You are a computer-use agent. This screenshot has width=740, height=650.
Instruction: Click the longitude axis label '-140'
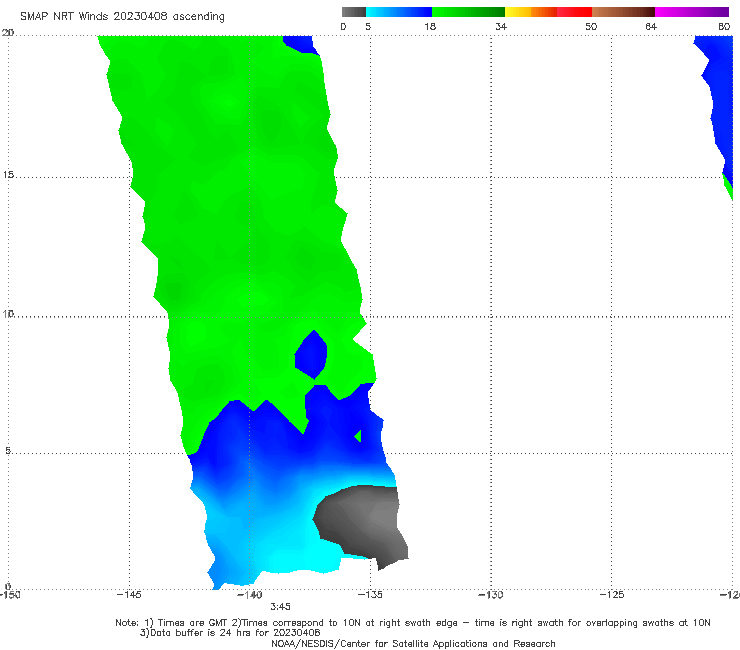coord(250,595)
